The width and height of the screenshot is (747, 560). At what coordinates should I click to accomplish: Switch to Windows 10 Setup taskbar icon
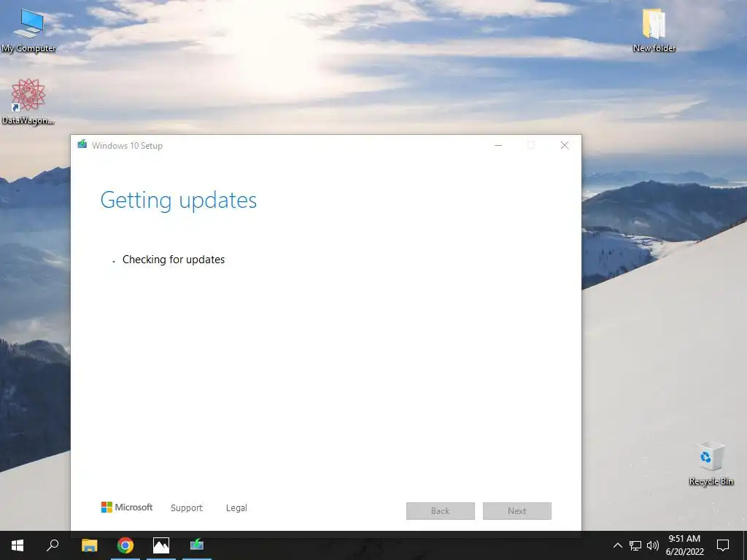197,545
